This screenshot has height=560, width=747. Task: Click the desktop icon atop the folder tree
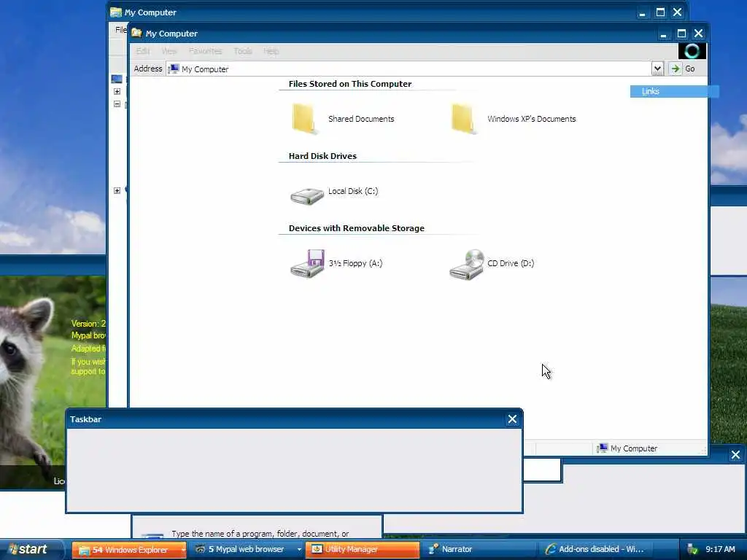(117, 79)
